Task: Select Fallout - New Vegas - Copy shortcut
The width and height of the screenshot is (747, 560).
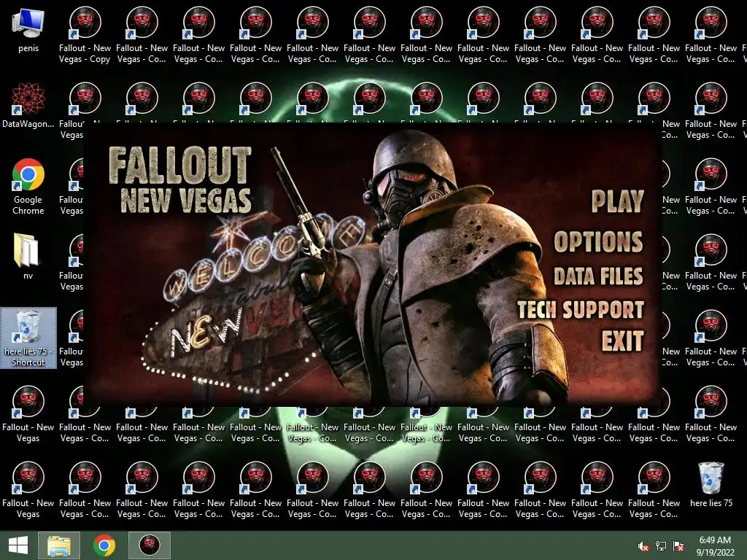Action: coord(85,35)
